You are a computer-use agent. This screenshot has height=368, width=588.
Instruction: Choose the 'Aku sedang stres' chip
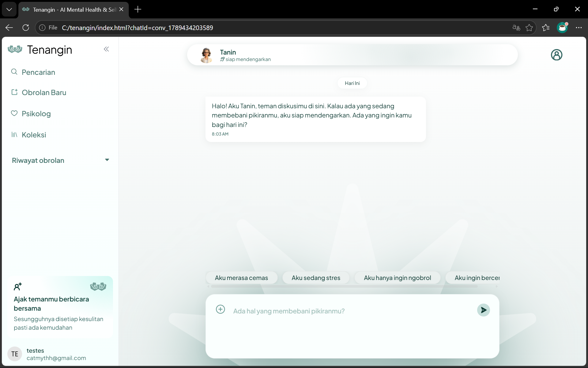click(316, 278)
